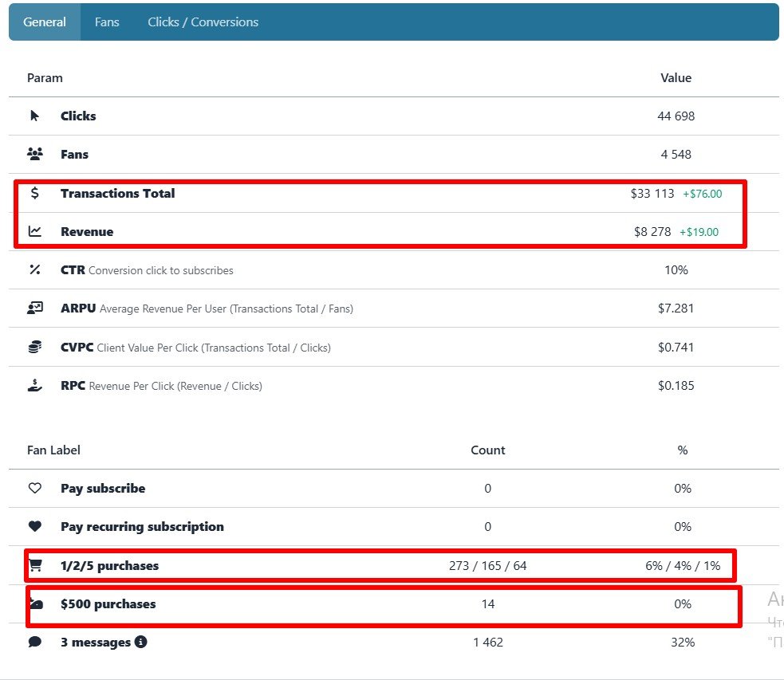
Task: Click the Pay subscribe outline heart icon
Action: coord(35,488)
